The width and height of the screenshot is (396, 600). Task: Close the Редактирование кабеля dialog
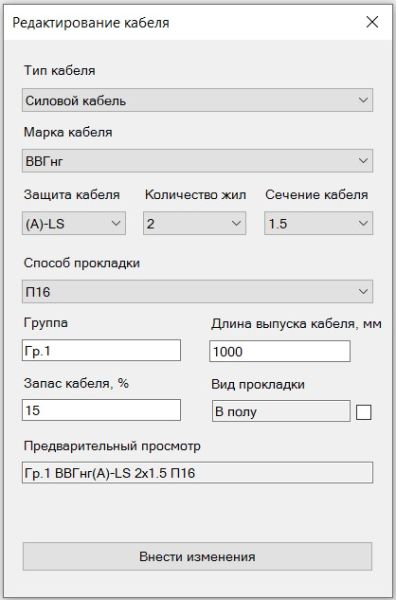(x=372, y=22)
